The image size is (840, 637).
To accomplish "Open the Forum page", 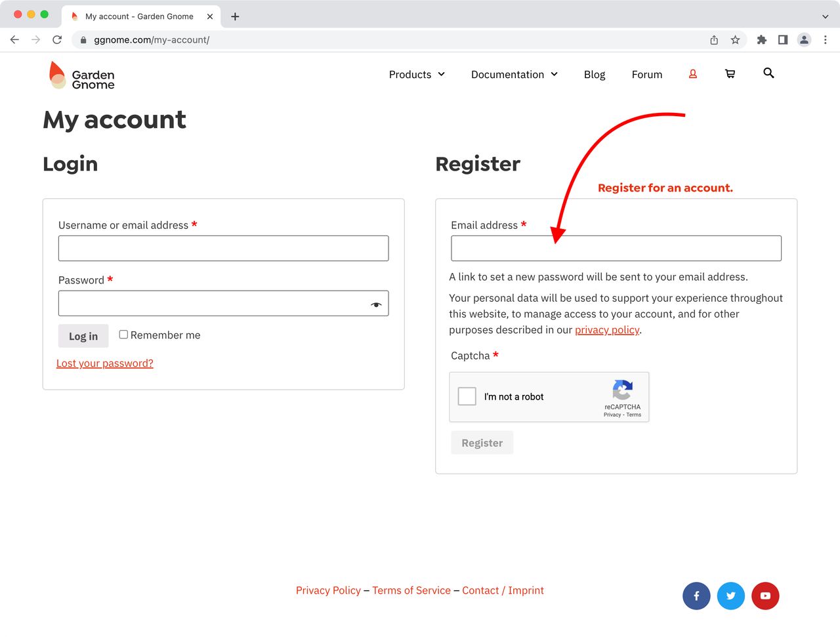I will tap(646, 74).
